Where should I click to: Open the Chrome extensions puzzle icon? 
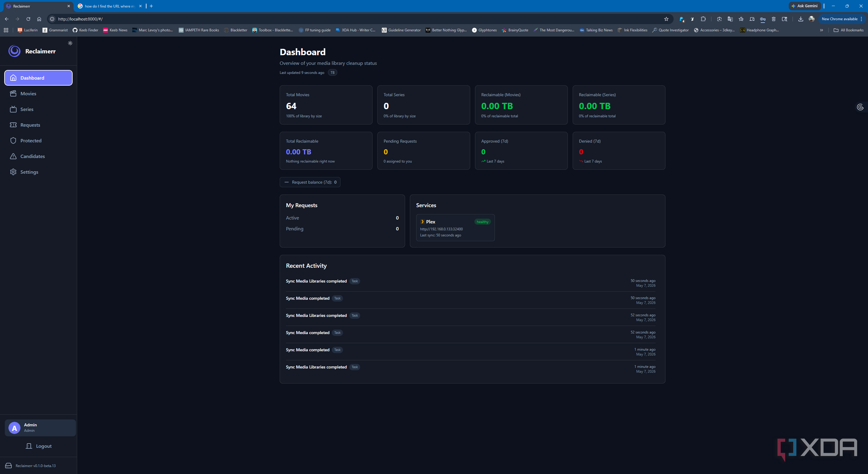coord(703,19)
